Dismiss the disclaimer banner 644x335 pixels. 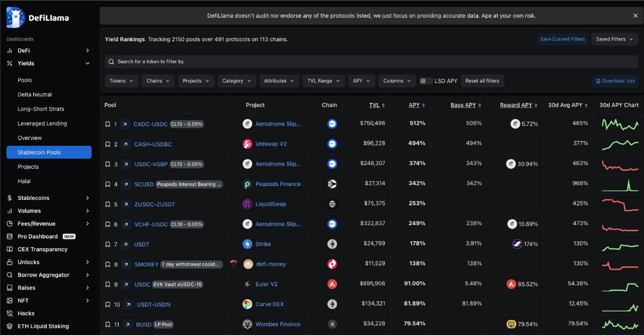click(x=635, y=16)
